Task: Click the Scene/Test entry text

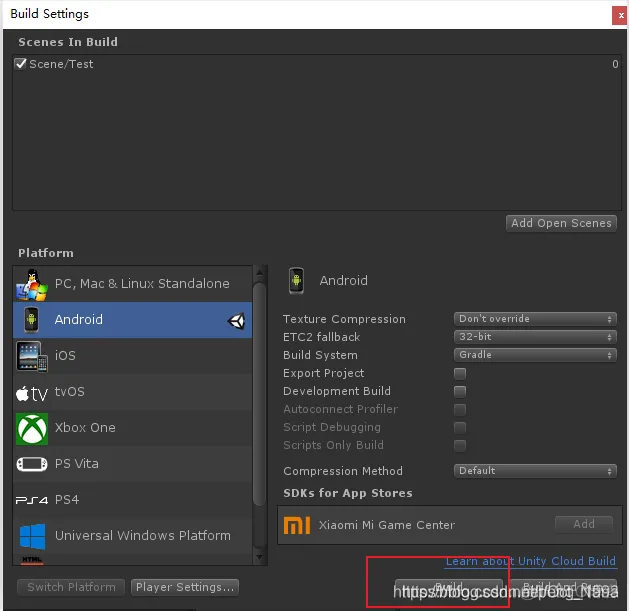Action: pyautogui.click(x=61, y=64)
